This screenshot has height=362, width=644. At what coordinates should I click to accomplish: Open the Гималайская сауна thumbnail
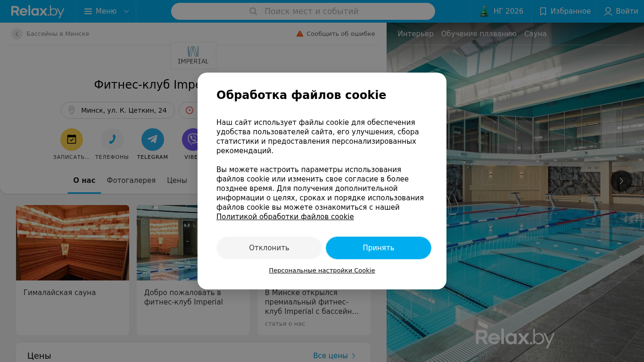[73, 243]
